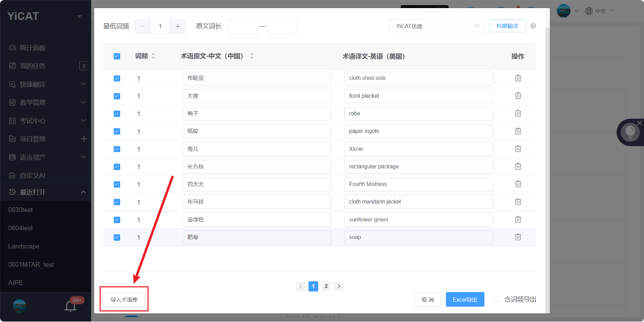Click the help question mark icon
This screenshot has height=322, width=644.
533,26
